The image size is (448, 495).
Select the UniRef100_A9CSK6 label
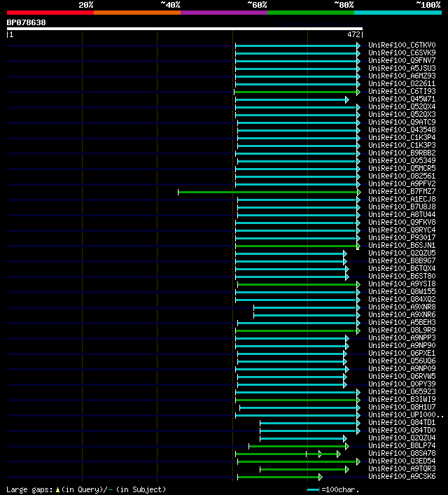pyautogui.click(x=402, y=476)
